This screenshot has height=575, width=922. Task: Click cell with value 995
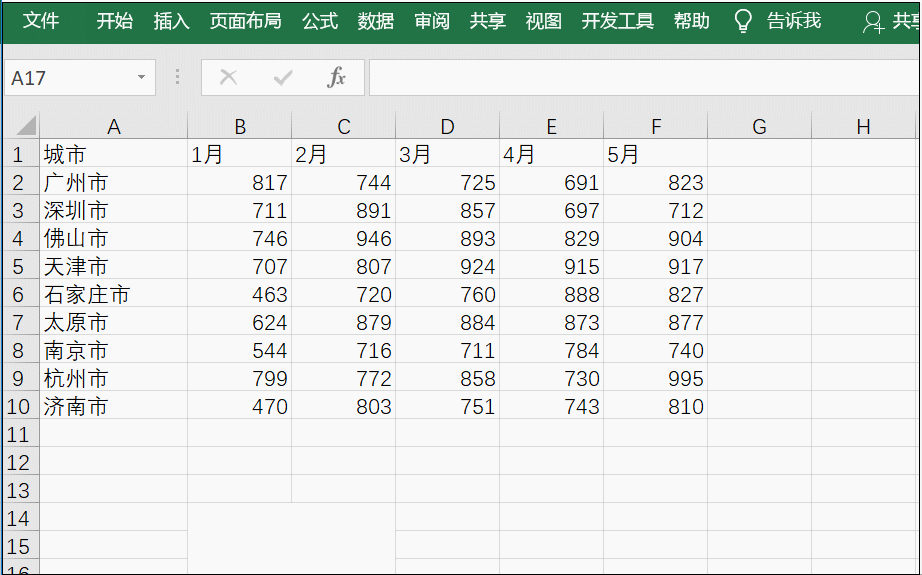[x=656, y=378]
